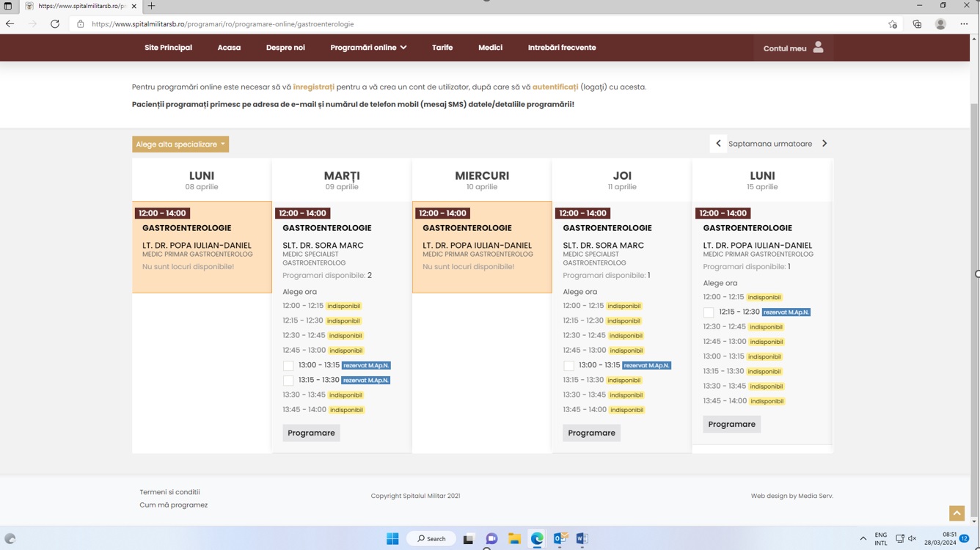Click the scroll-to-top arrow button
The width and height of the screenshot is (980, 550).
pos(957,513)
